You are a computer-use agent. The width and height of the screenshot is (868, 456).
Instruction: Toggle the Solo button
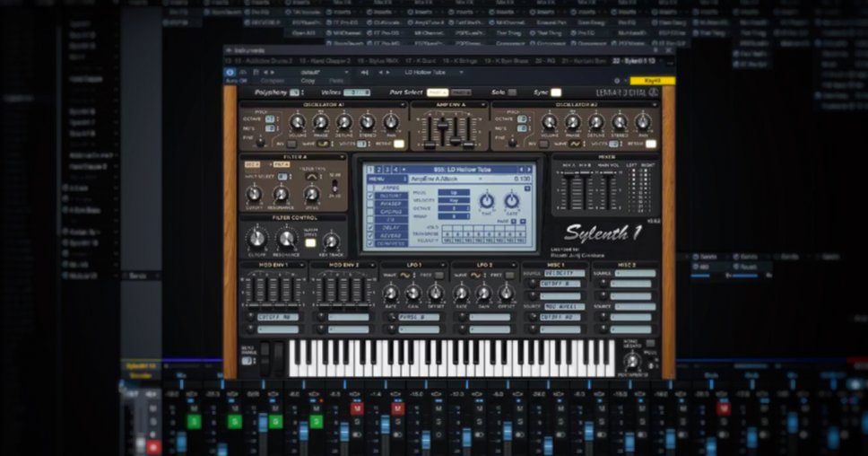[512, 92]
